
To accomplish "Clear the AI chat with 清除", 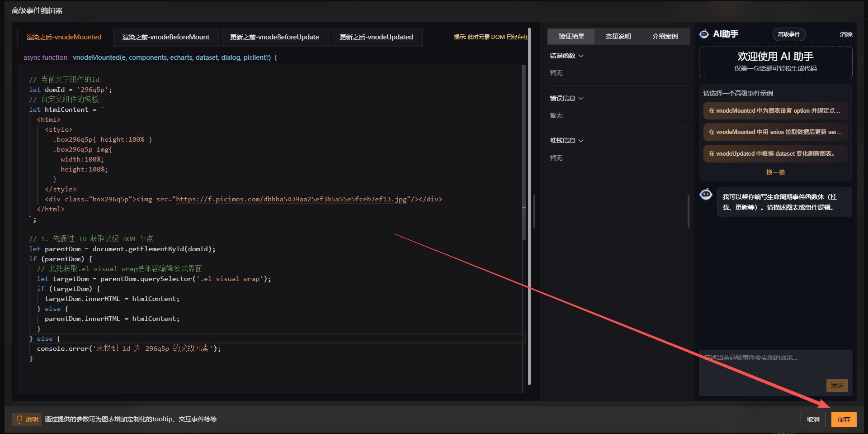I will [x=846, y=34].
